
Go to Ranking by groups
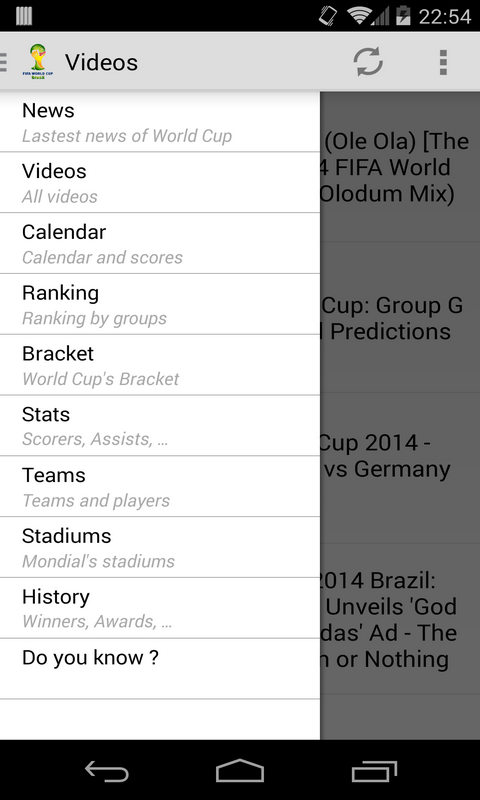160,304
